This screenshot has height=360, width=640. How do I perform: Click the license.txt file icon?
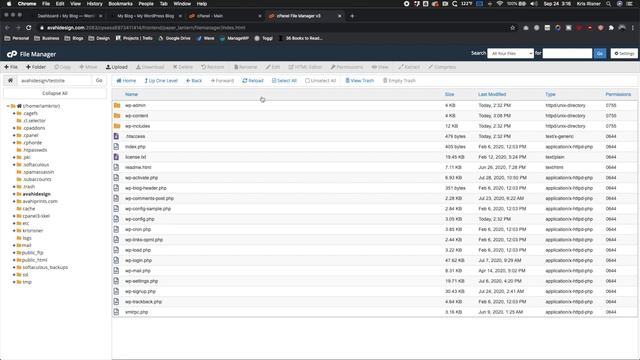[x=116, y=157]
